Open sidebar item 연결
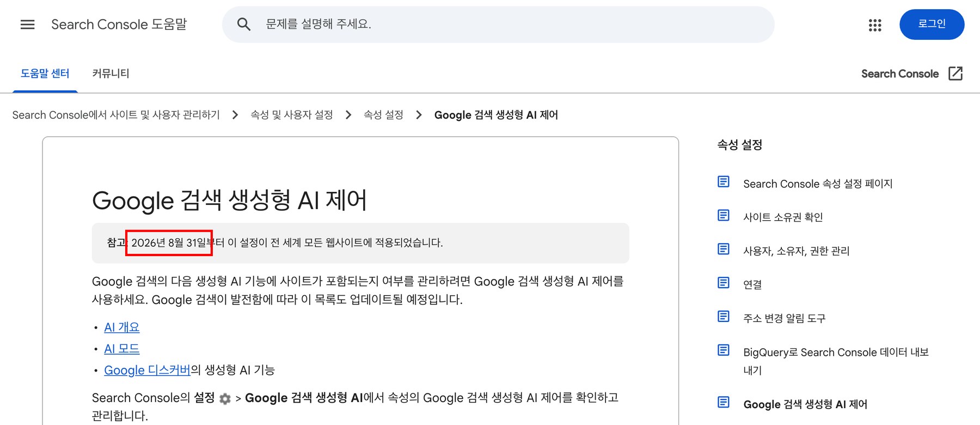Viewport: 980px width, 425px height. 752,284
